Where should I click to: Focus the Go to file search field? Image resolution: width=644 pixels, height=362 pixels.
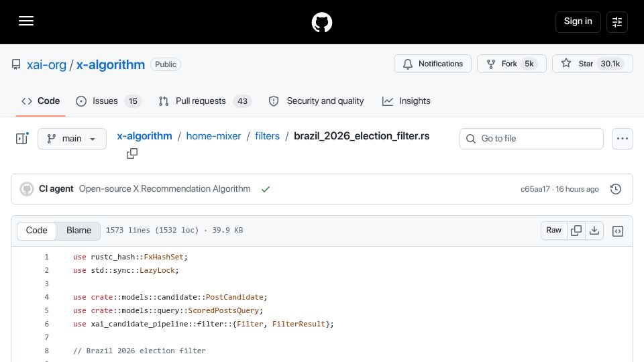(531, 139)
